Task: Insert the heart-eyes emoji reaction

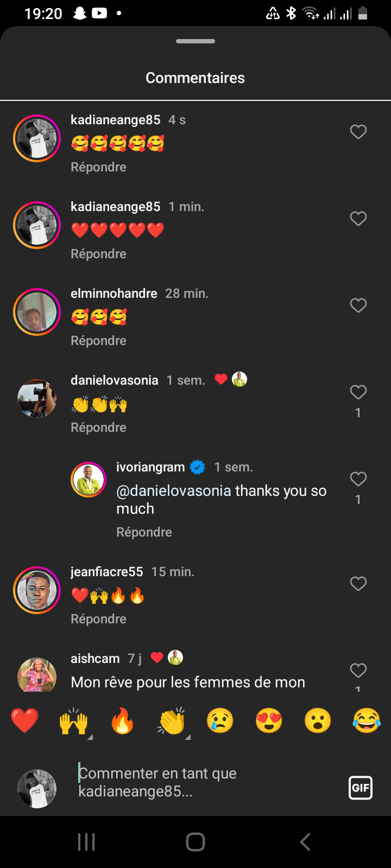Action: tap(269, 721)
